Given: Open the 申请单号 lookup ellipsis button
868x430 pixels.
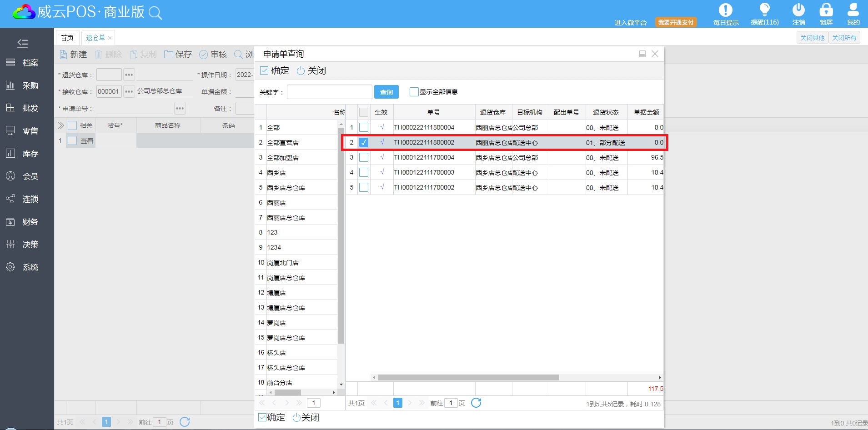Looking at the screenshot, I should [x=180, y=108].
